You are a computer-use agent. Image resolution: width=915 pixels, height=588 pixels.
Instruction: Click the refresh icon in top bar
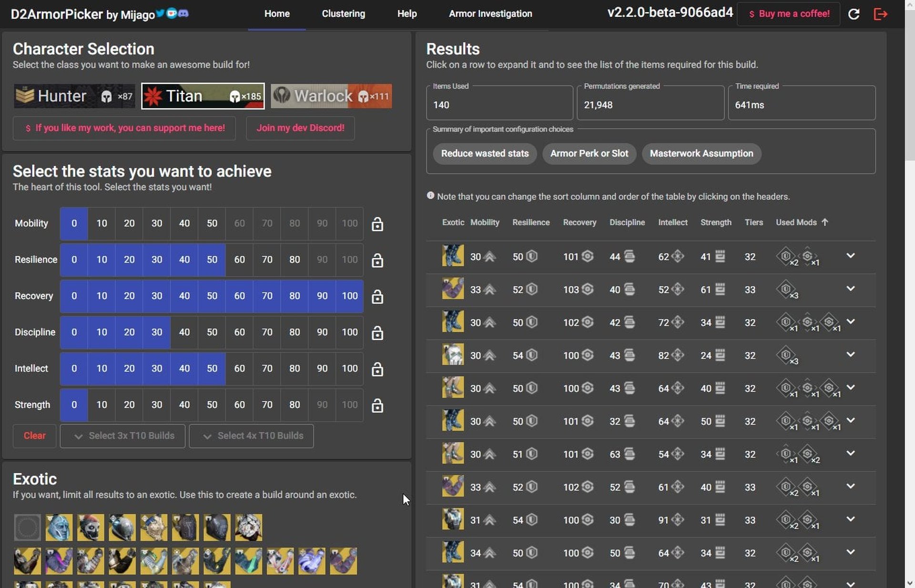coord(854,14)
